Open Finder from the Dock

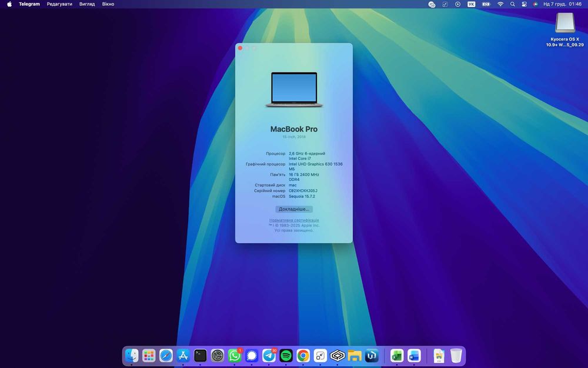(x=132, y=355)
